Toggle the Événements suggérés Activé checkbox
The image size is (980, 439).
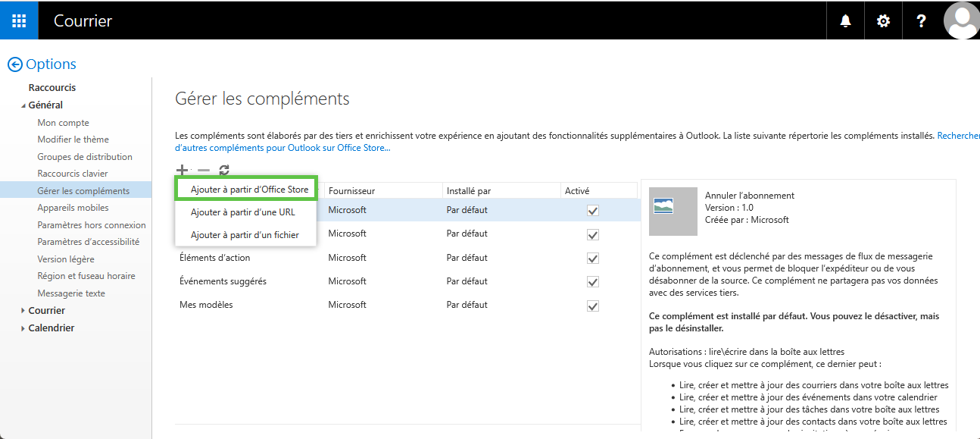tap(593, 282)
